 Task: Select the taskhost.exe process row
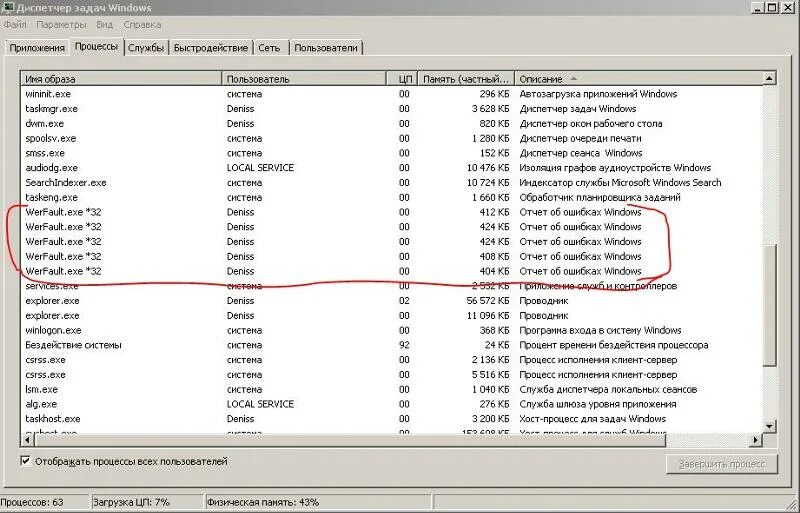(392, 419)
